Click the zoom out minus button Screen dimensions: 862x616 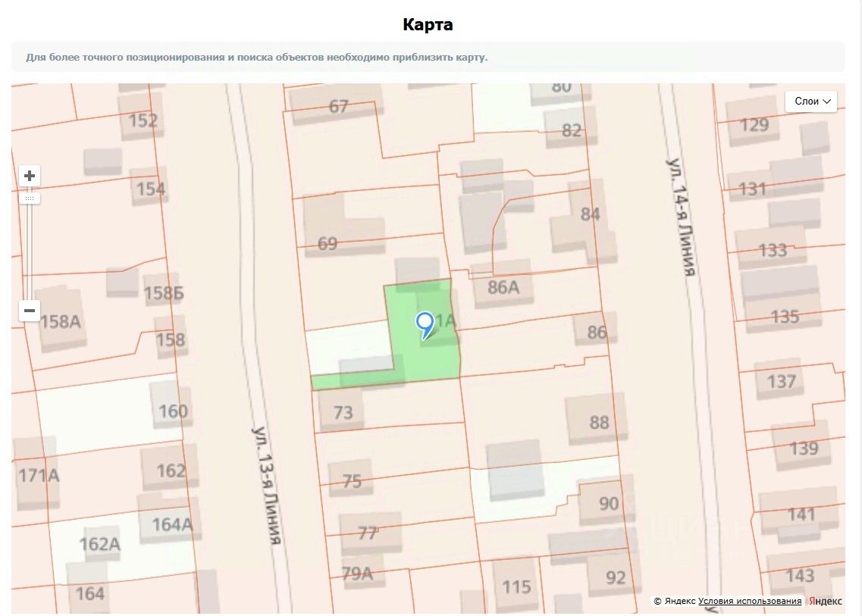point(30,310)
